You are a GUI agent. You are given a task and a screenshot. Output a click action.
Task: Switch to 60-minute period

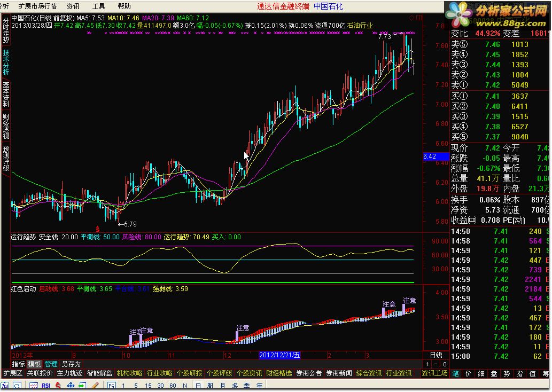click(173, 386)
